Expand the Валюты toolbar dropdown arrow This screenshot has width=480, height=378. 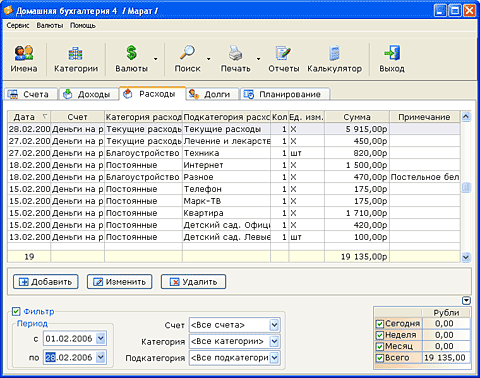pos(156,59)
